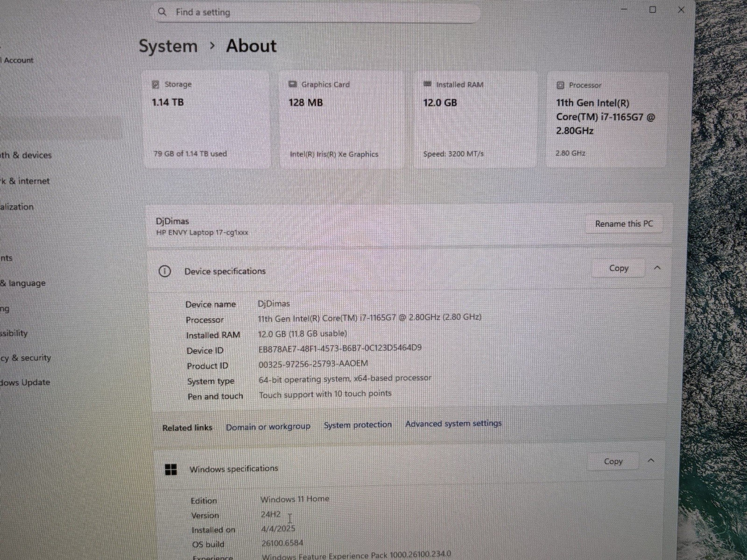Viewport: 747px width, 560px height.
Task: Collapse the Windows specifications section
Action: (x=651, y=461)
